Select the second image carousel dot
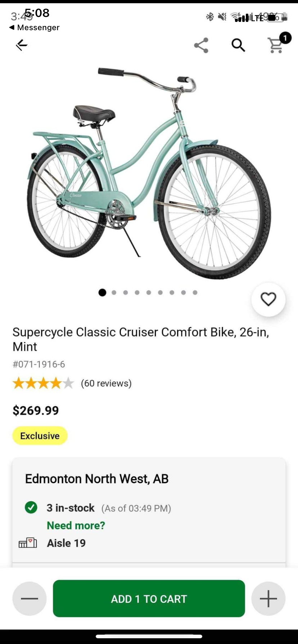The width and height of the screenshot is (298, 644). point(114,293)
